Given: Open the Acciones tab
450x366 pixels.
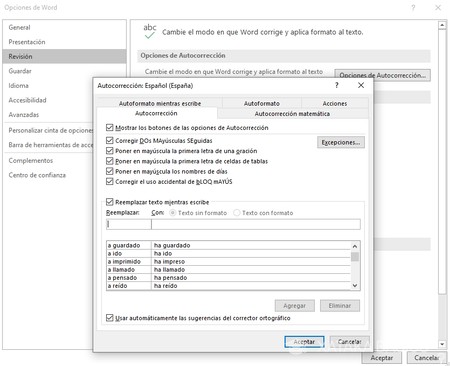Looking at the screenshot, I should click(x=335, y=103).
